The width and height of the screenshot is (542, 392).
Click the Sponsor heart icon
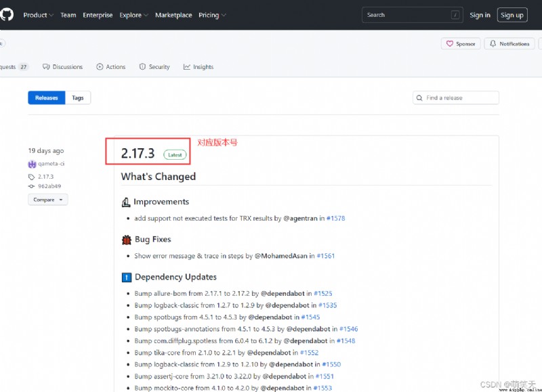point(449,43)
